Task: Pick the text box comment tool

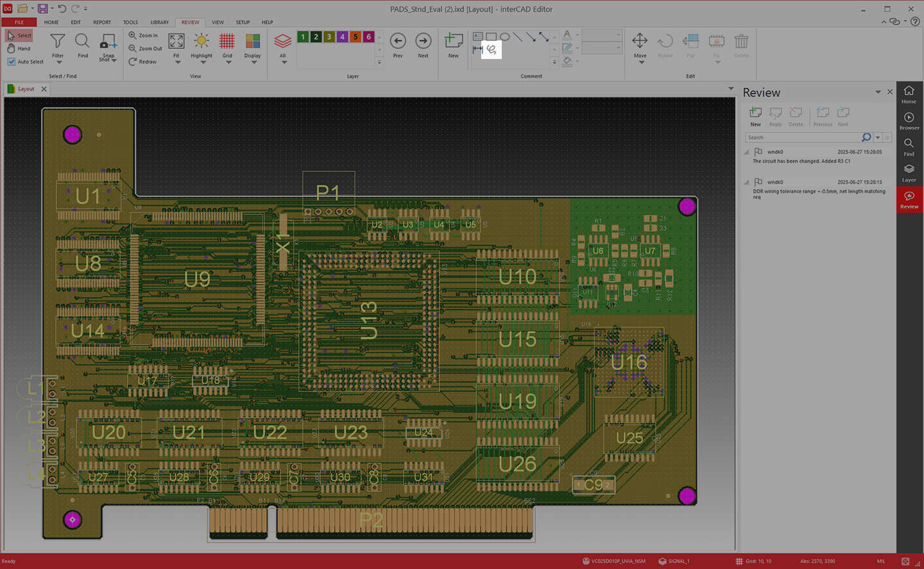Action: tap(478, 37)
